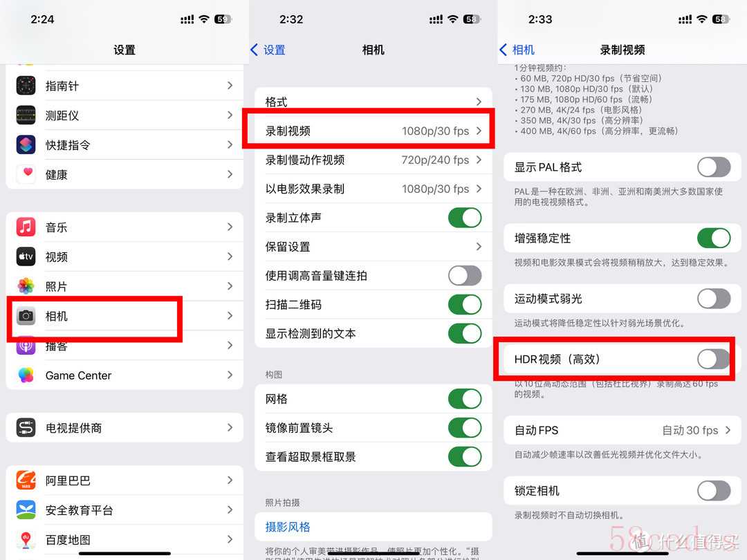747x560 pixels.
Task: Tap the Shortcuts (快捷指令) app icon
Action: (26, 144)
